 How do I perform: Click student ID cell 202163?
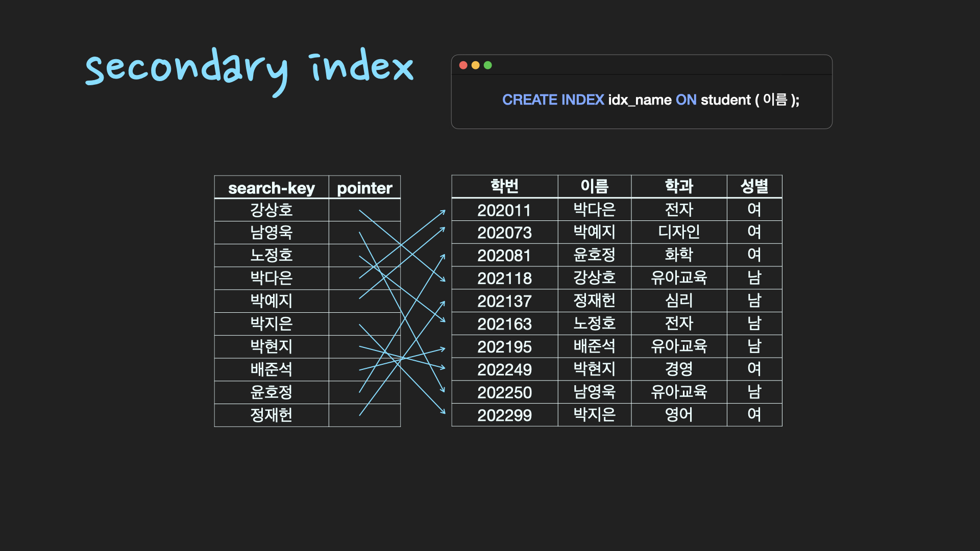504,323
